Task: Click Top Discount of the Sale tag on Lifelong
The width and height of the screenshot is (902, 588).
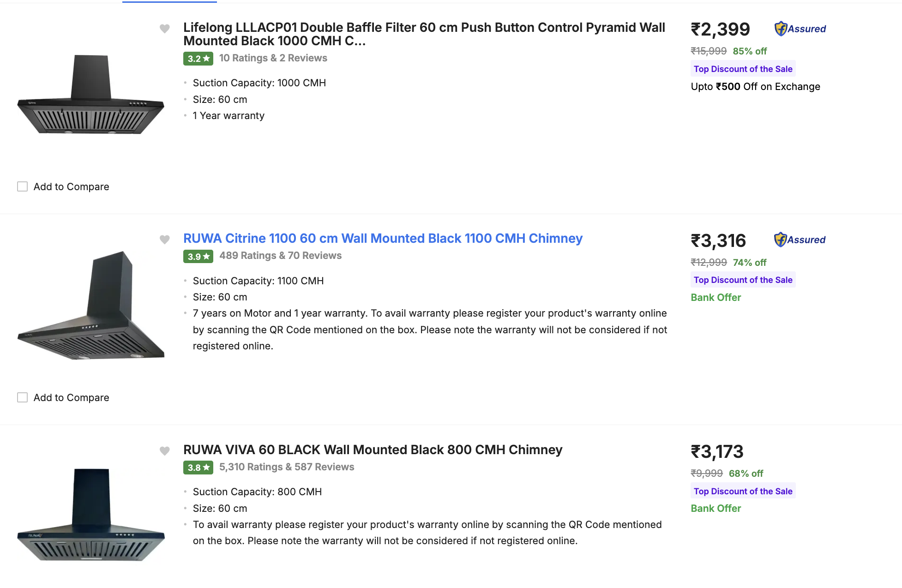Action: (743, 69)
